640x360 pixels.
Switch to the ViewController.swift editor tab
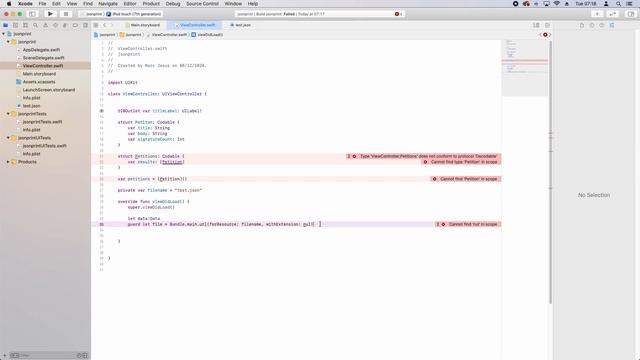tap(194, 25)
